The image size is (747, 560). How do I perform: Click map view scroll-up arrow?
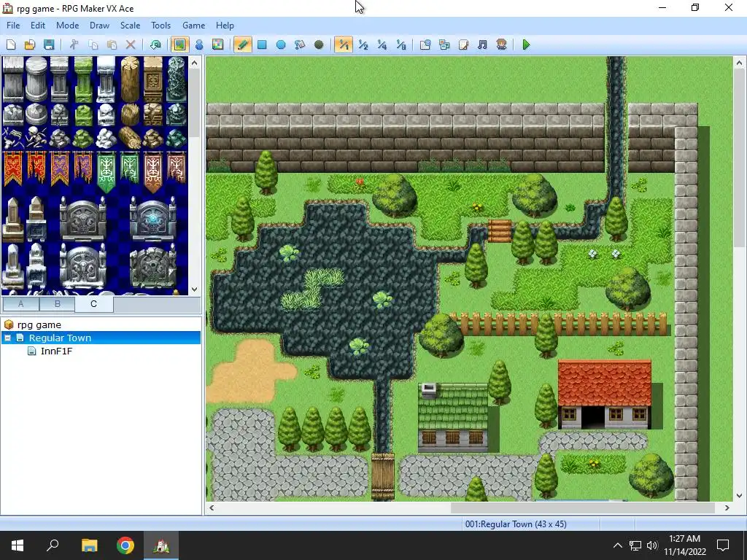click(740, 63)
